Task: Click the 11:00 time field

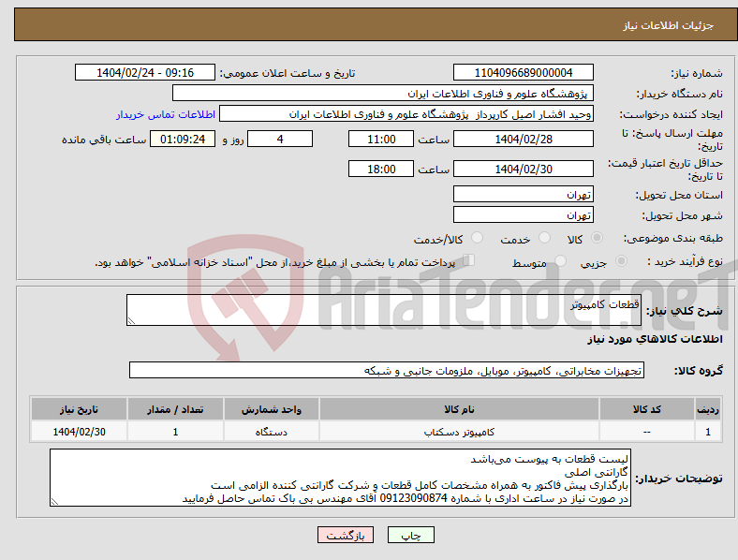Action: point(381,139)
